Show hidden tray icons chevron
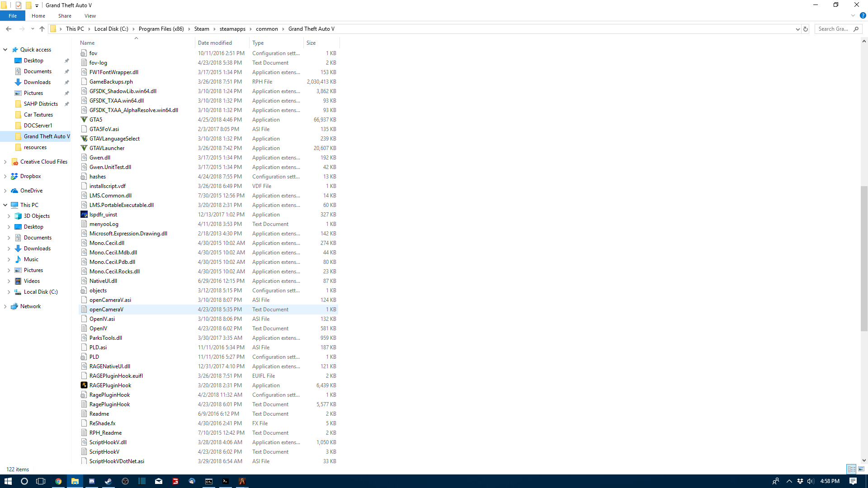868x488 pixels. 789,481
